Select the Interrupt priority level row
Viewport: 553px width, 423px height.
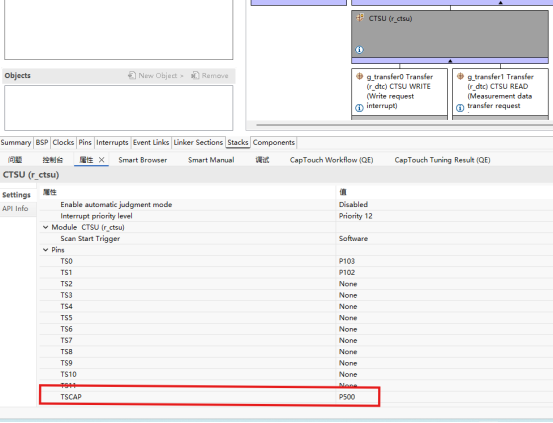[296, 216]
